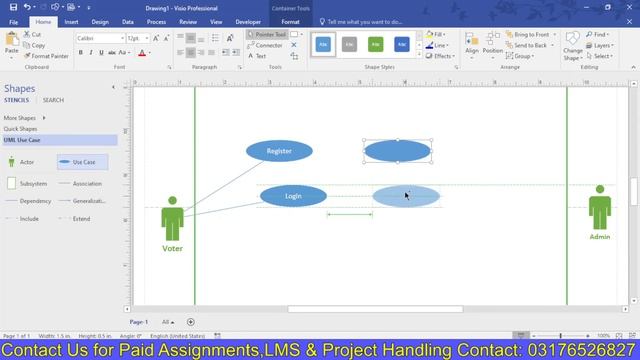Switch to the Process ribbon tab

pyautogui.click(x=156, y=22)
